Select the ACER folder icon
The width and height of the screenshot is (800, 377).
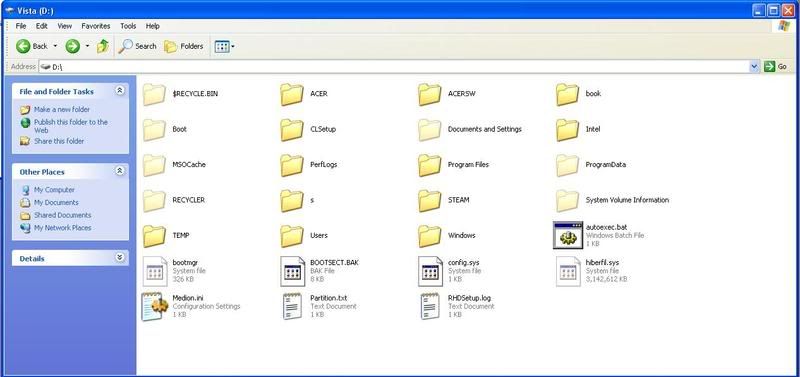coord(292,94)
